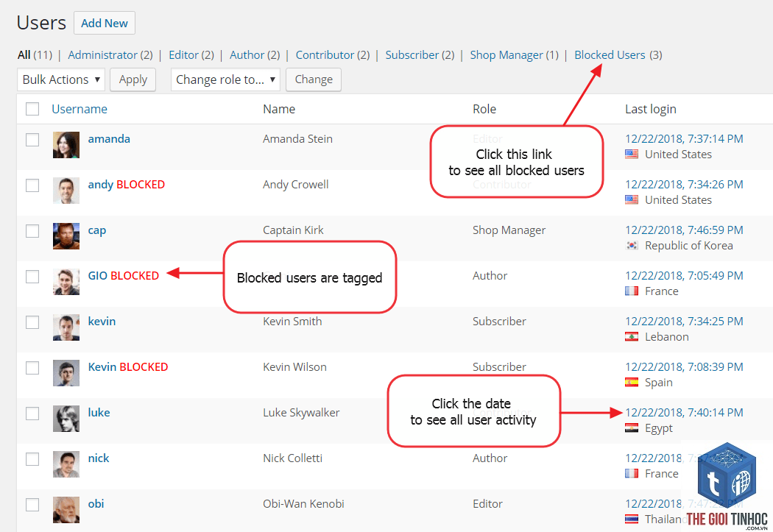
Task: Show the Blocked Users list
Action: click(610, 54)
